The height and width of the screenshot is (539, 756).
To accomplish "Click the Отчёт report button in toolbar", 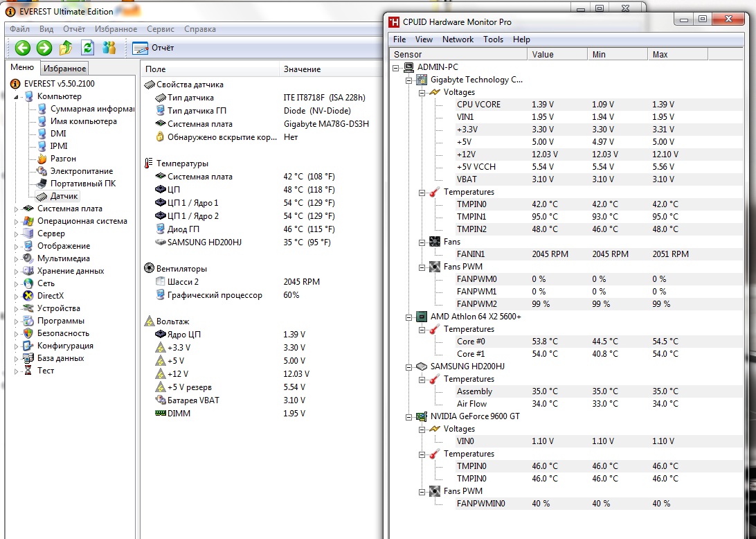I will click(x=153, y=48).
